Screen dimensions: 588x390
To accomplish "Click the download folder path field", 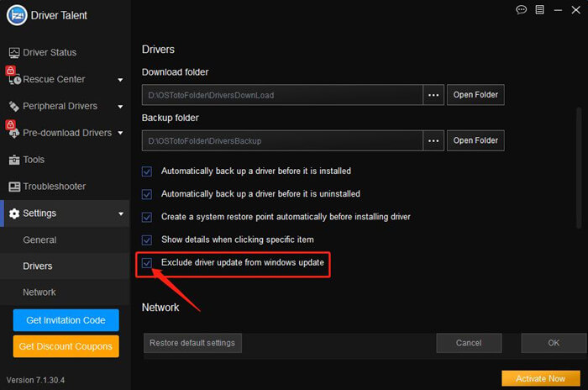I will (282, 95).
